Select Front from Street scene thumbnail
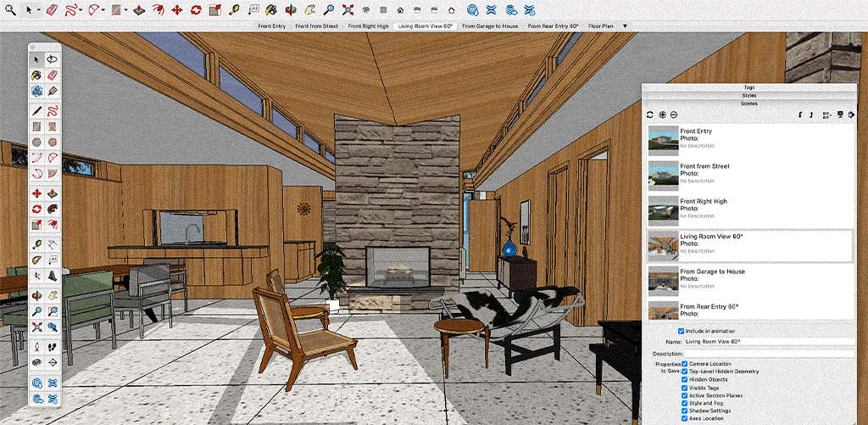The width and height of the screenshot is (868, 425). pos(663,173)
